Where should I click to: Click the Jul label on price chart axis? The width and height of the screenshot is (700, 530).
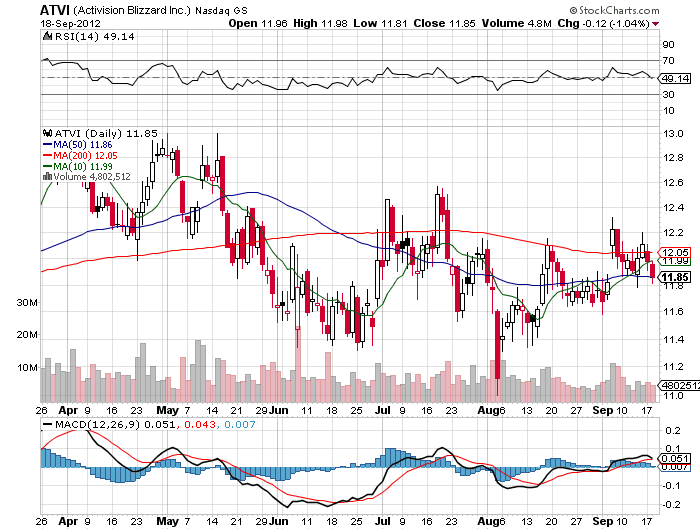click(x=383, y=410)
